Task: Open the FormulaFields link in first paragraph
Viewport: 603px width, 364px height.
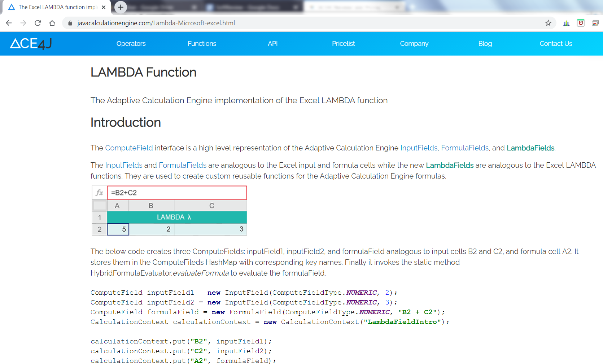Action: coord(464,148)
